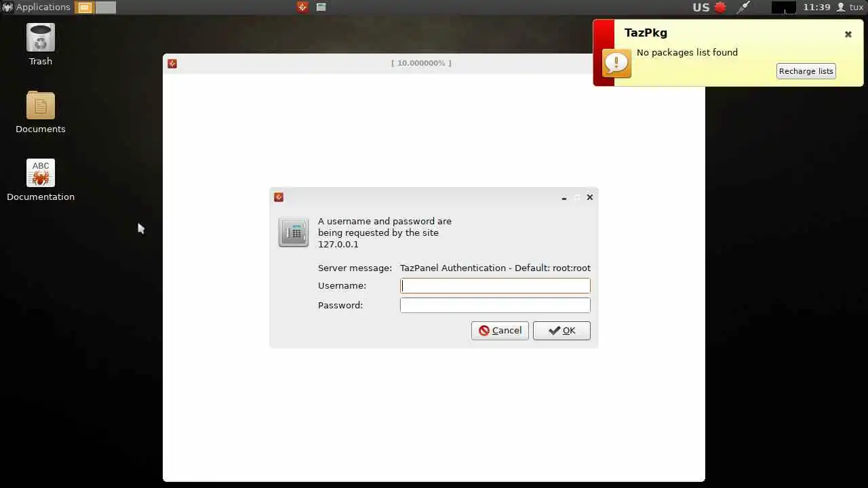This screenshot has height=488, width=868.
Task: Close the authentication dialog
Action: pyautogui.click(x=589, y=197)
